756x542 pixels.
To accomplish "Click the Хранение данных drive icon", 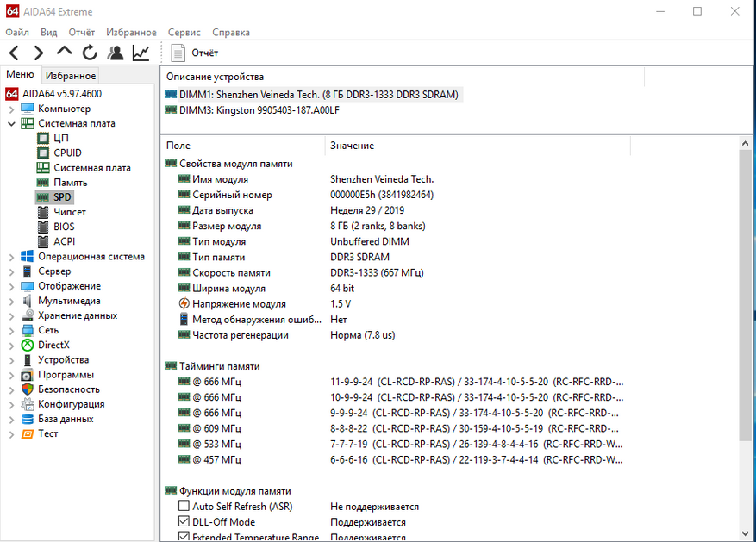I will pyautogui.click(x=28, y=315).
